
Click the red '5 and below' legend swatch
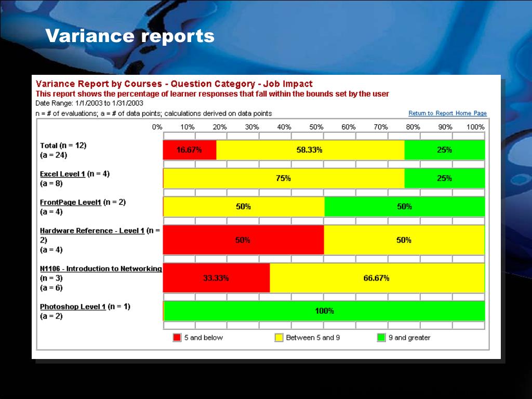(177, 338)
